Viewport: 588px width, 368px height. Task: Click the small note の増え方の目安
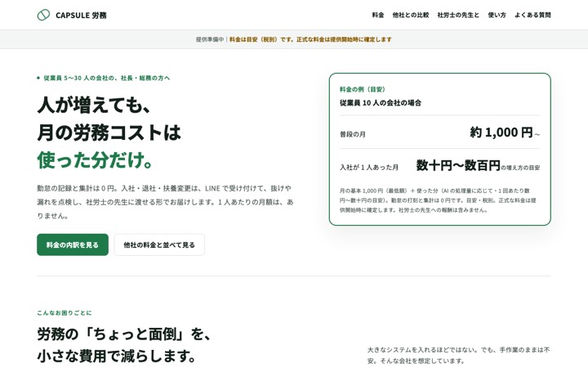pos(520,168)
